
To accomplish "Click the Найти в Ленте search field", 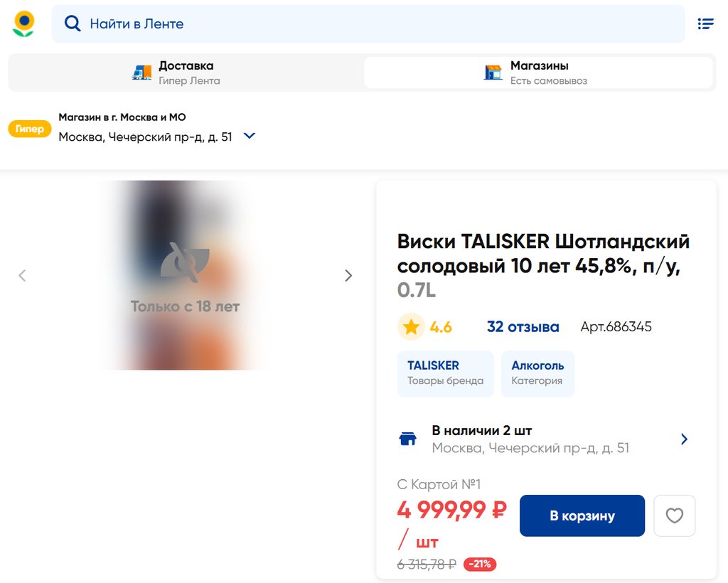I will (x=368, y=23).
